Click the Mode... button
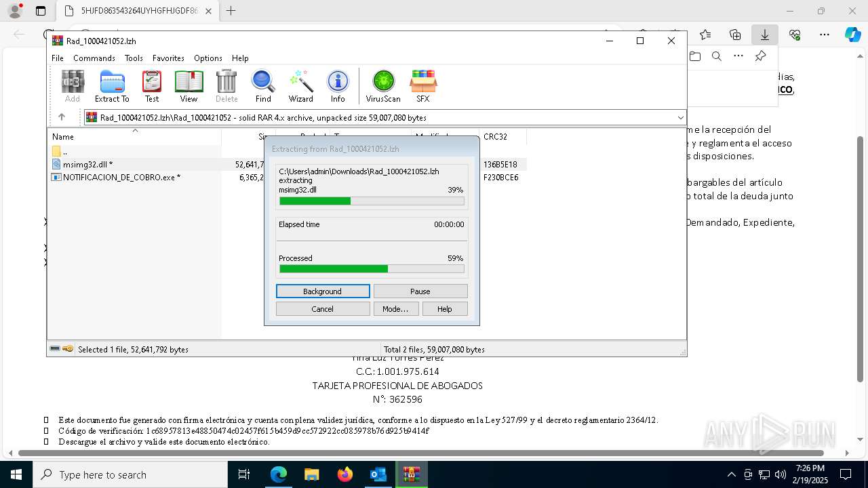The height and width of the screenshot is (488, 868). (395, 309)
